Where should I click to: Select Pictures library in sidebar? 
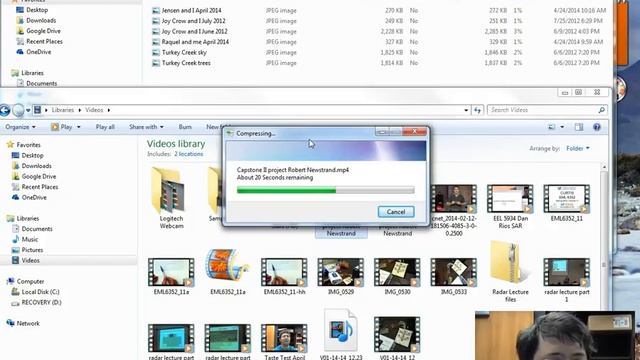[32, 250]
